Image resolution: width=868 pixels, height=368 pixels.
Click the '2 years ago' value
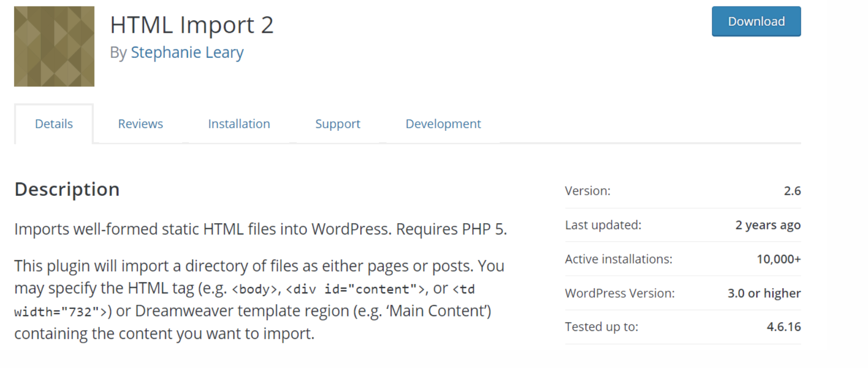[x=768, y=225]
